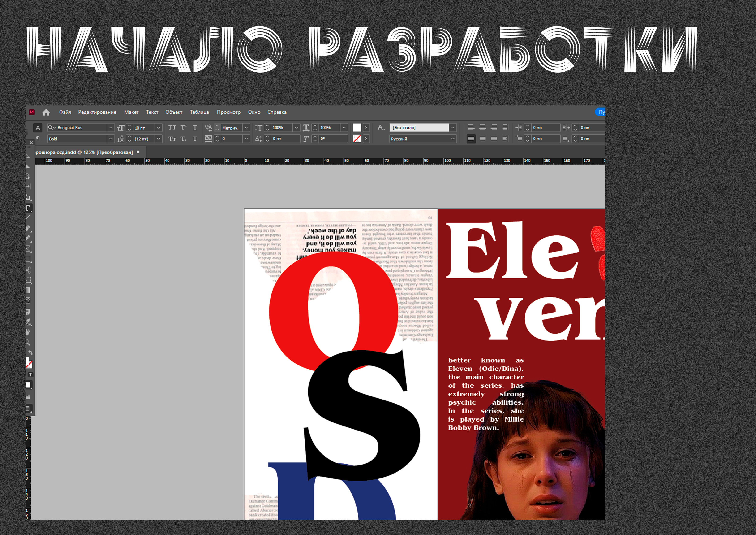
Task: Select the Type tool
Action: (x=28, y=208)
